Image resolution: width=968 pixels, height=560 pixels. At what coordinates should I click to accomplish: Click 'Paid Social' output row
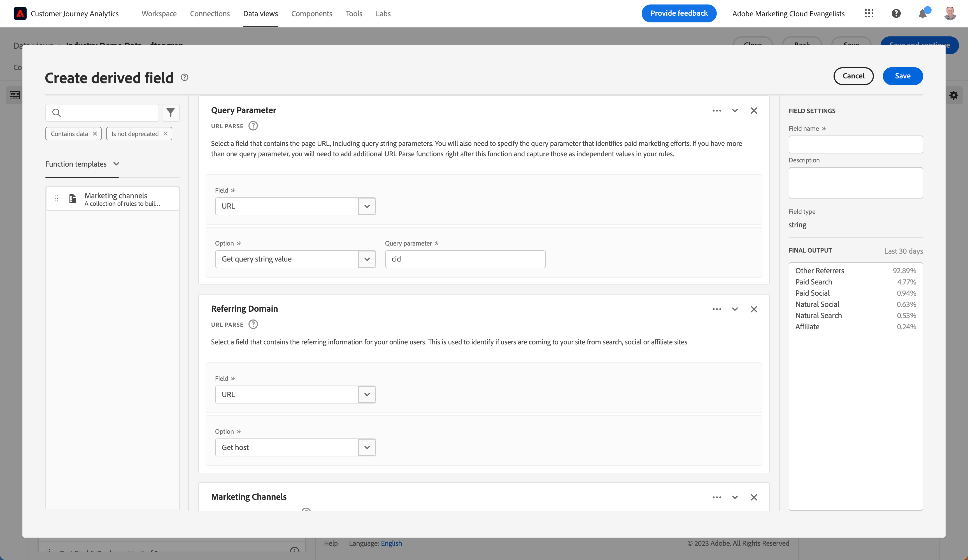(x=855, y=293)
